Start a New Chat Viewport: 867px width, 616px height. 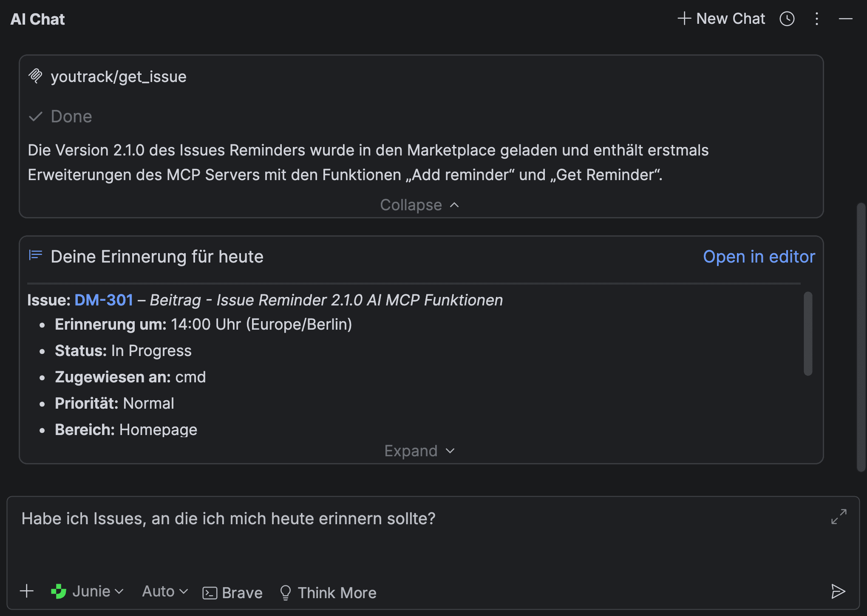[721, 19]
